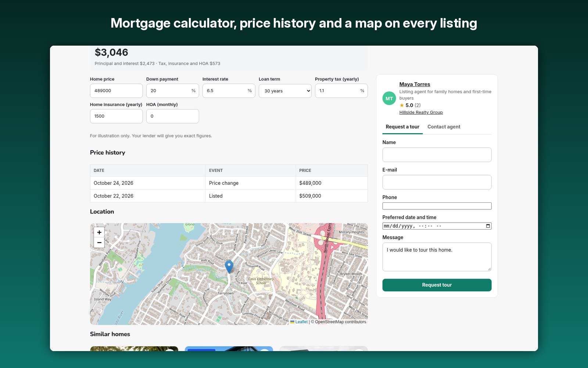Click the Casis Elementary School map label
Viewport: 588px width, 368px height.
261,281
